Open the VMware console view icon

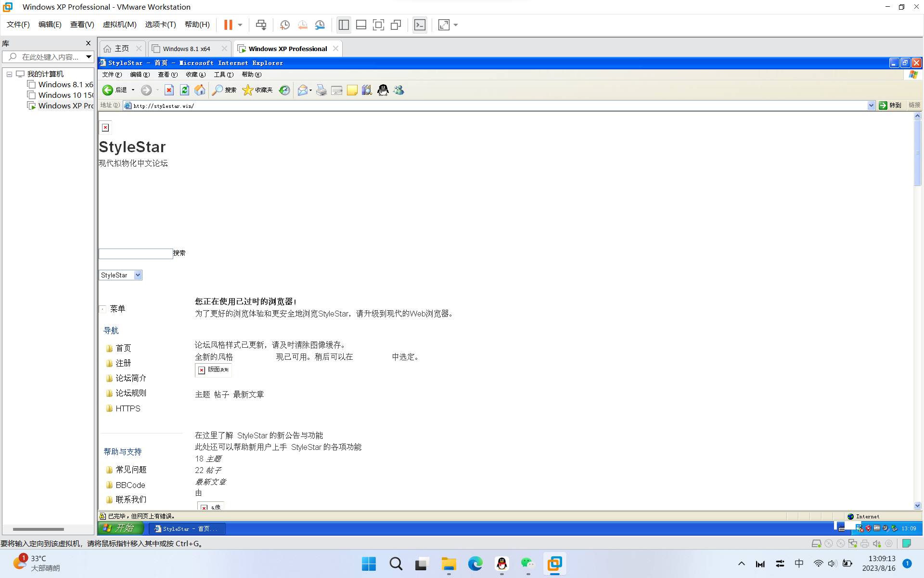[x=420, y=25]
